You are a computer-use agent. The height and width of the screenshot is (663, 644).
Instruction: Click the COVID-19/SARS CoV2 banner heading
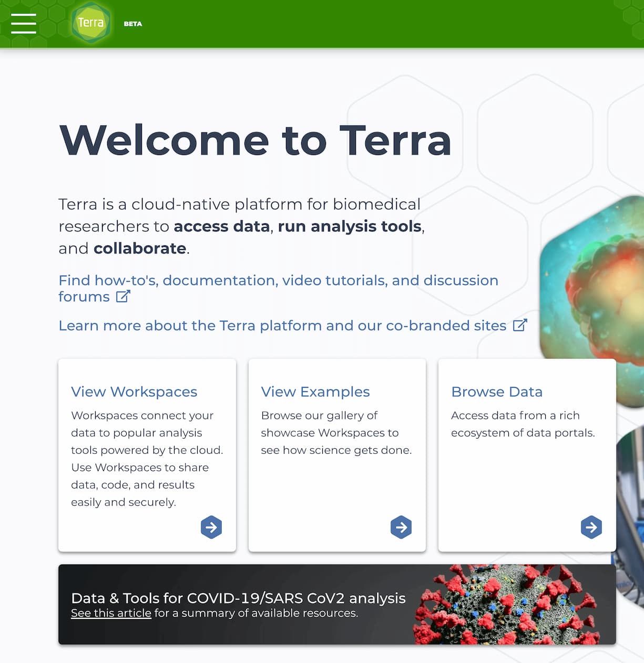pyautogui.click(x=238, y=598)
